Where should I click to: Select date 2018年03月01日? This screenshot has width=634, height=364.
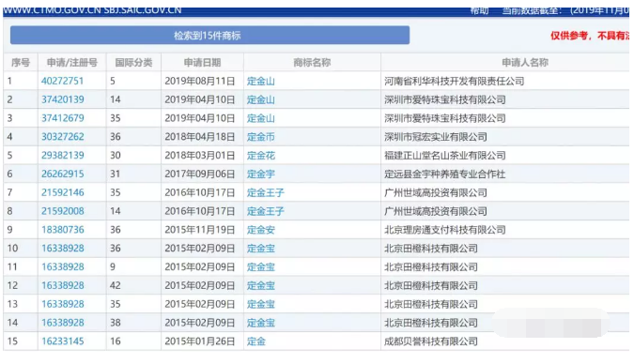click(200, 155)
